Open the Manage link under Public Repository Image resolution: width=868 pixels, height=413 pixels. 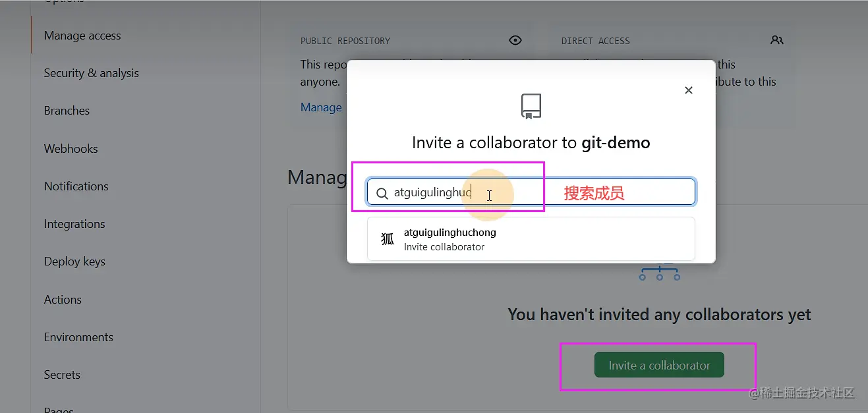(321, 107)
